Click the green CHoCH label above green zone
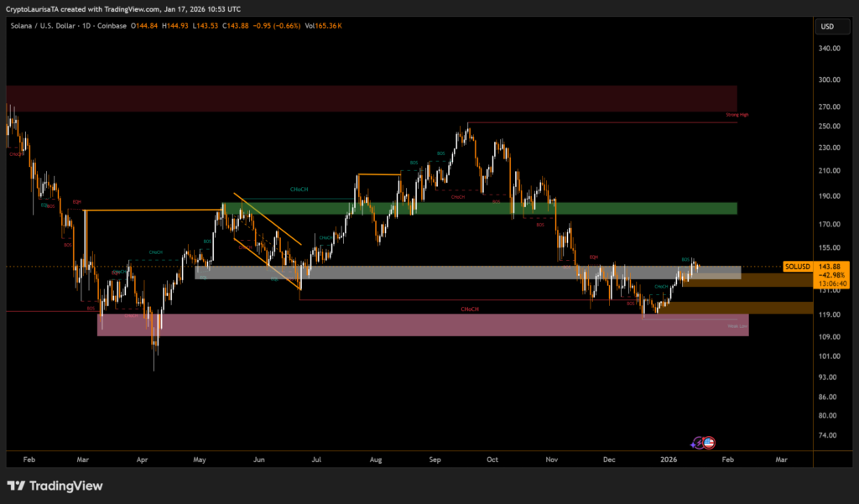The image size is (859, 504). pyautogui.click(x=299, y=190)
